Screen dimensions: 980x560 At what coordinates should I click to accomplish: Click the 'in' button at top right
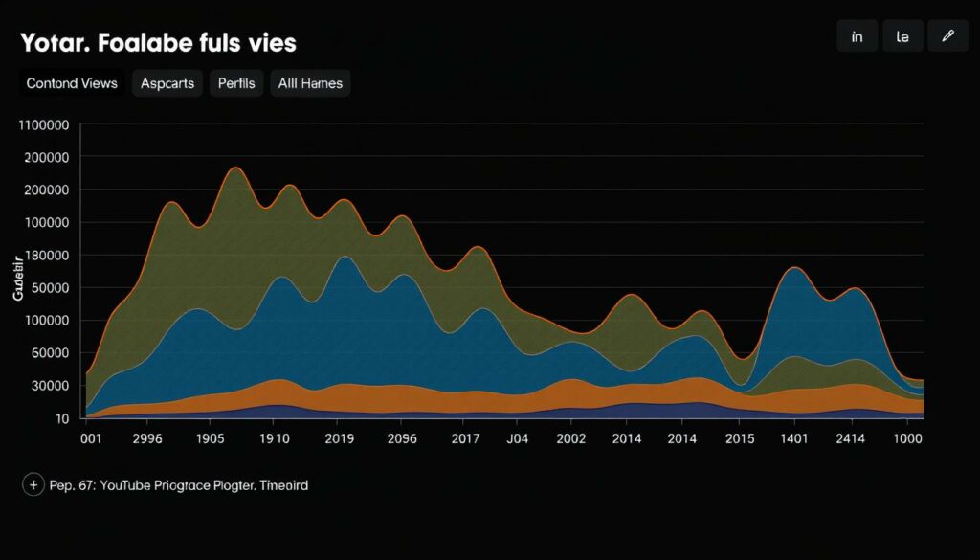tap(857, 36)
